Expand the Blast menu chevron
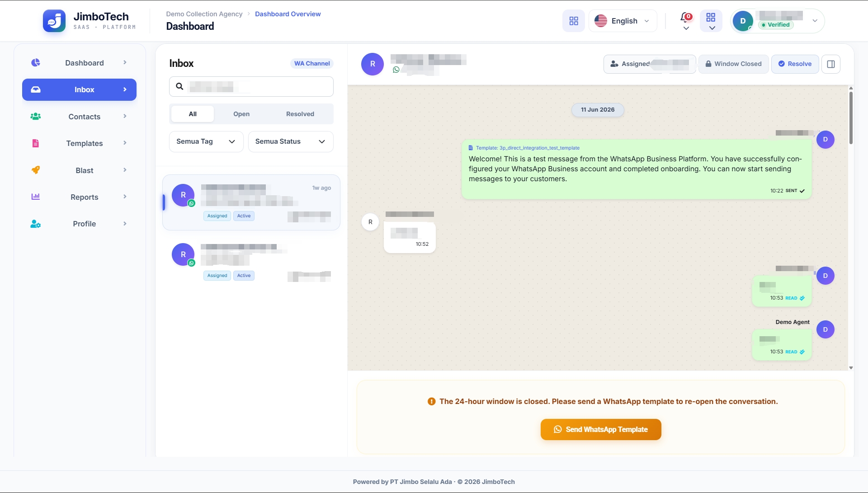868x493 pixels. pyautogui.click(x=125, y=170)
